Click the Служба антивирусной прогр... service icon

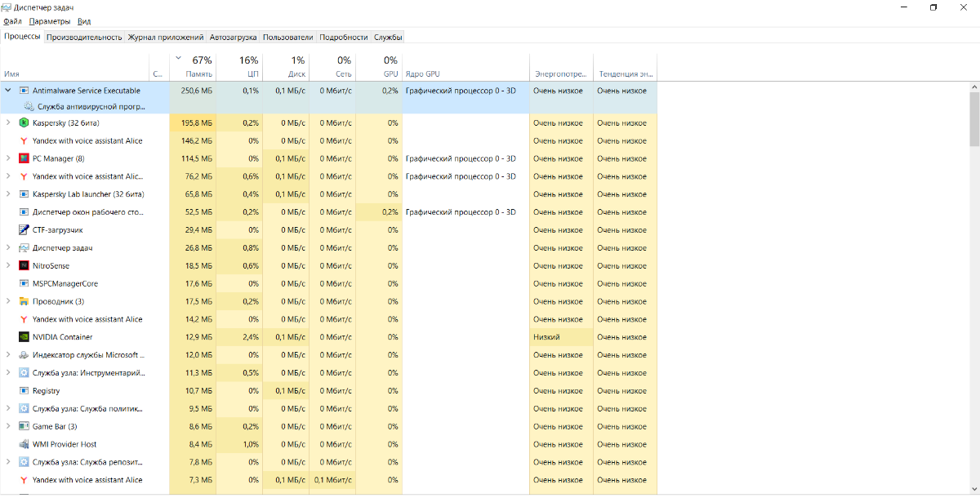29,106
